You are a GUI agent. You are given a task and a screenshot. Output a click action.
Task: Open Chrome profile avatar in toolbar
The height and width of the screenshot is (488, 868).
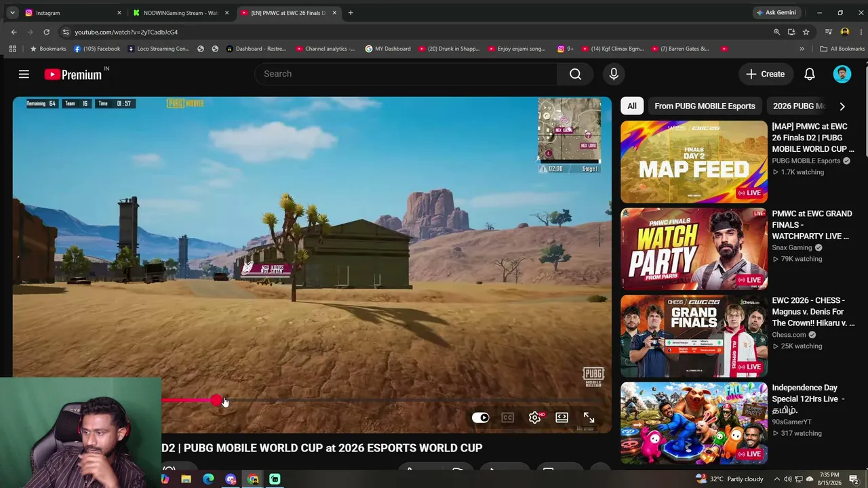(844, 32)
